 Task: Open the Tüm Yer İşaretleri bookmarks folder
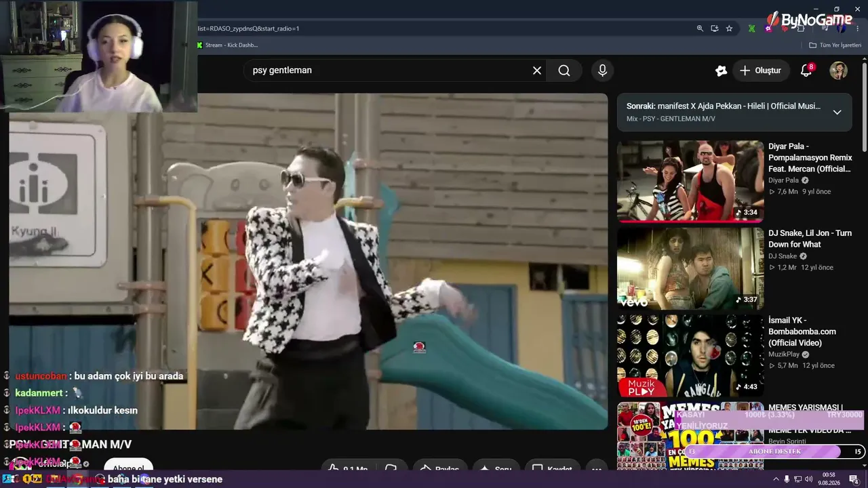point(835,45)
